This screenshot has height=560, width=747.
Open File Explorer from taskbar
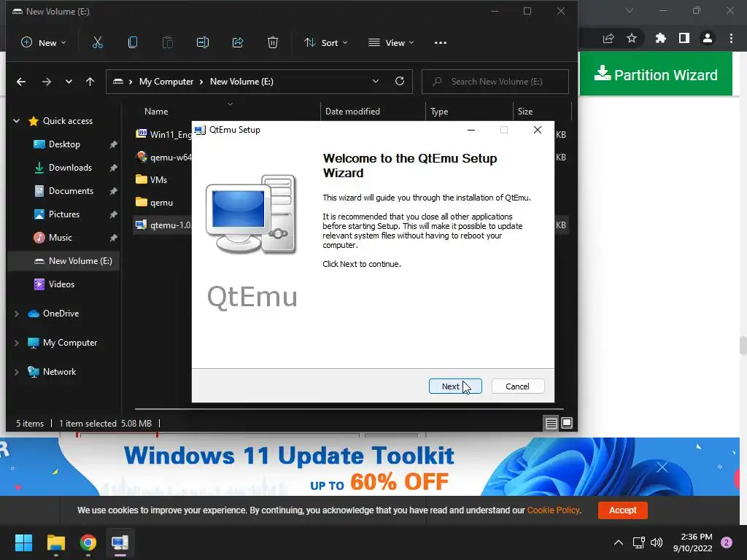point(55,542)
